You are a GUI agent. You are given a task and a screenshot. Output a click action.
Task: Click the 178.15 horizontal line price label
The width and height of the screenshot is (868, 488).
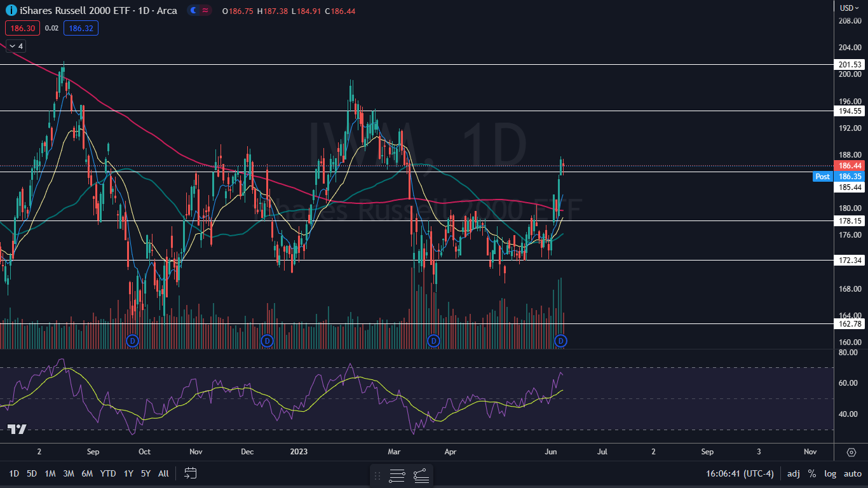pos(850,220)
